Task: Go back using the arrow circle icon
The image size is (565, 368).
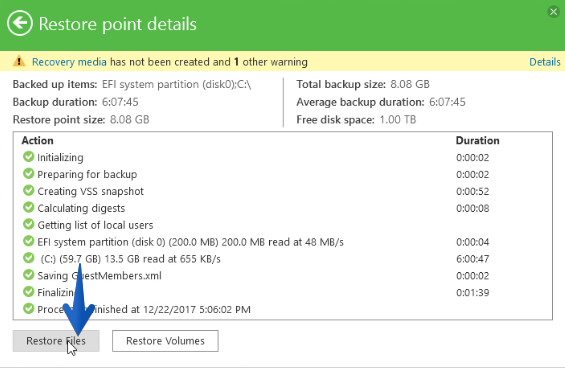Action: tap(20, 23)
